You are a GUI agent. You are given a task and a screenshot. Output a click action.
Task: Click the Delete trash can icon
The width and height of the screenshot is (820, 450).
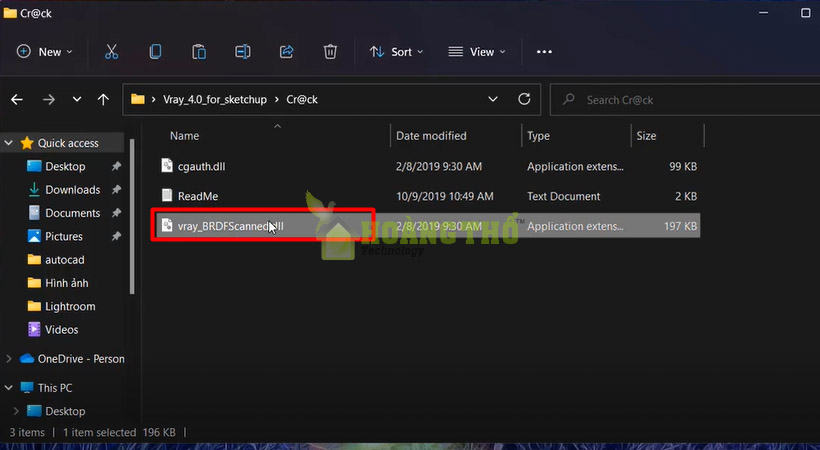coord(330,52)
